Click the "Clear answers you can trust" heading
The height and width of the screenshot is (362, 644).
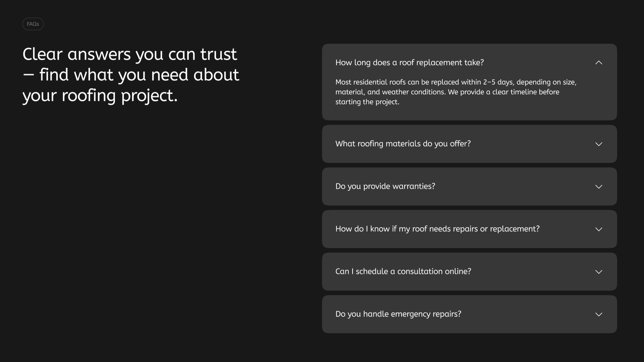click(131, 75)
